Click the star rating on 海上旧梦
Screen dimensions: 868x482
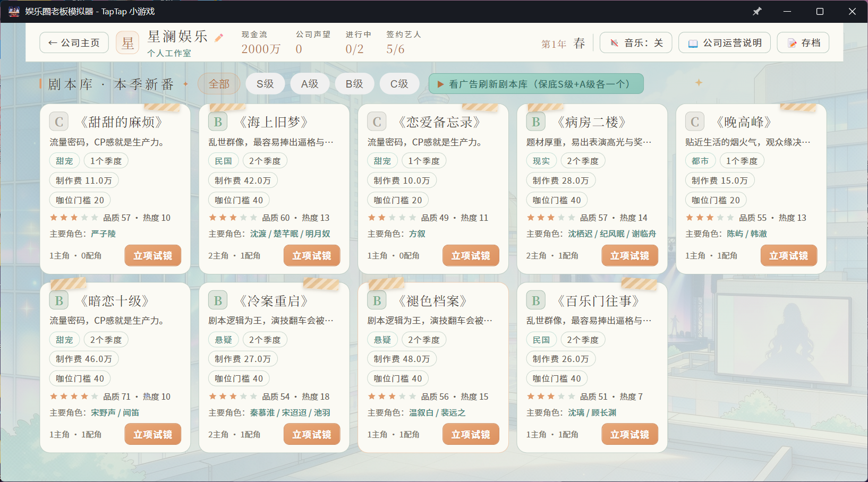coord(233,218)
